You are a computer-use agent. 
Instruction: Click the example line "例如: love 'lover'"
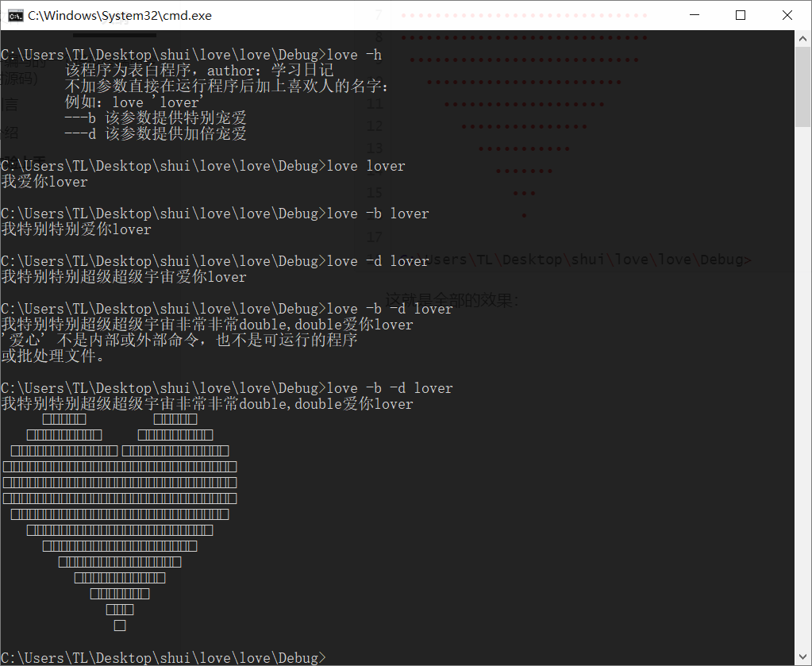coord(134,102)
